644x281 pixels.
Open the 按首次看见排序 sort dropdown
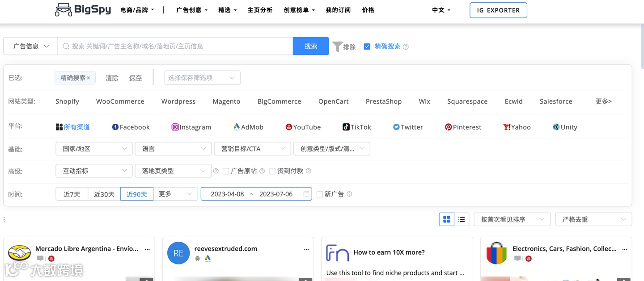[x=512, y=219]
